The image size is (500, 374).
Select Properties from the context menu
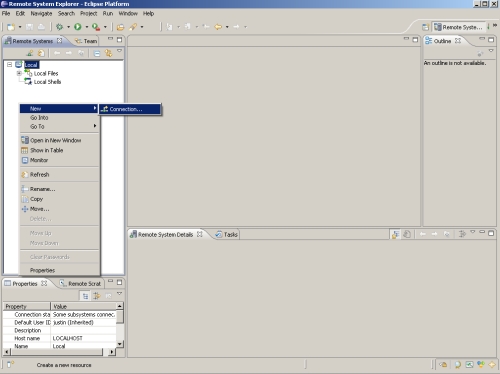click(60, 270)
